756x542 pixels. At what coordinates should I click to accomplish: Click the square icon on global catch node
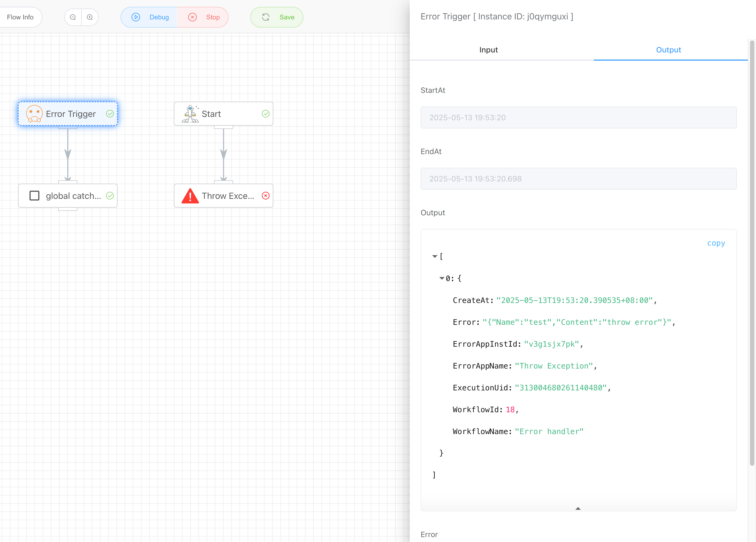point(34,196)
